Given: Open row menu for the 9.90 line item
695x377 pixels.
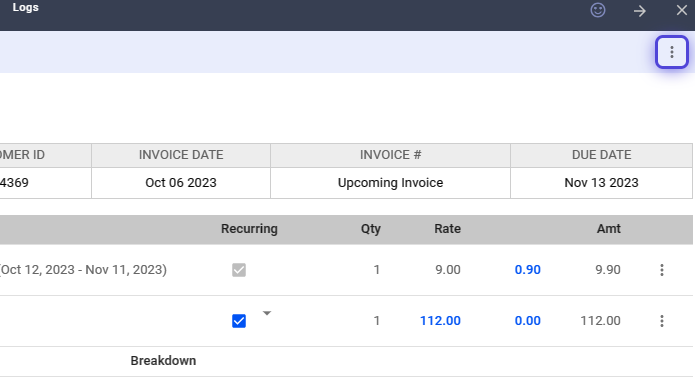Looking at the screenshot, I should (662, 270).
